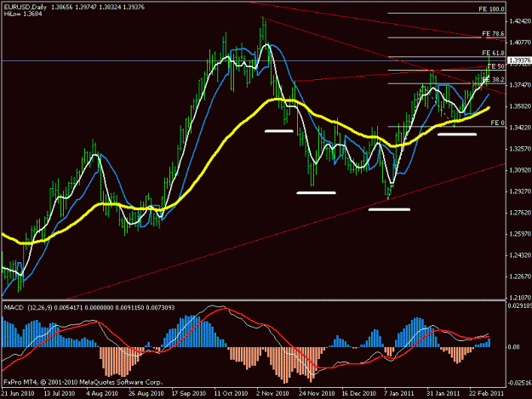Click the 21 Jun 2010 date label

click(x=18, y=393)
